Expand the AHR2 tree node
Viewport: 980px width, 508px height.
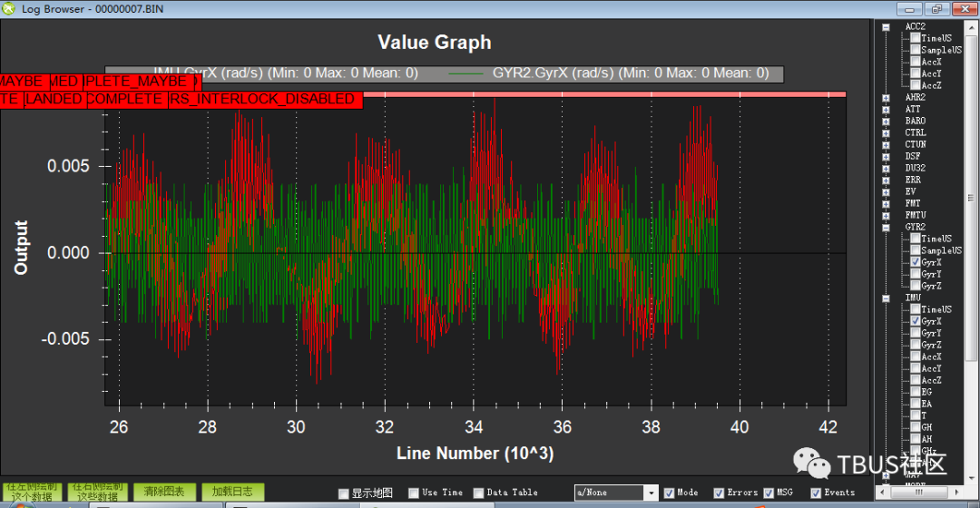tap(886, 98)
